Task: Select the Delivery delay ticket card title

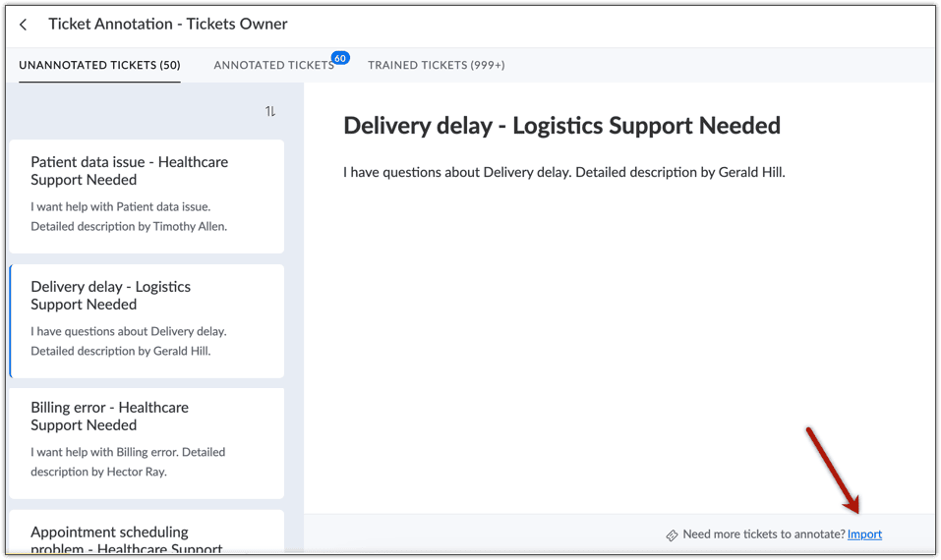Action: point(110,296)
